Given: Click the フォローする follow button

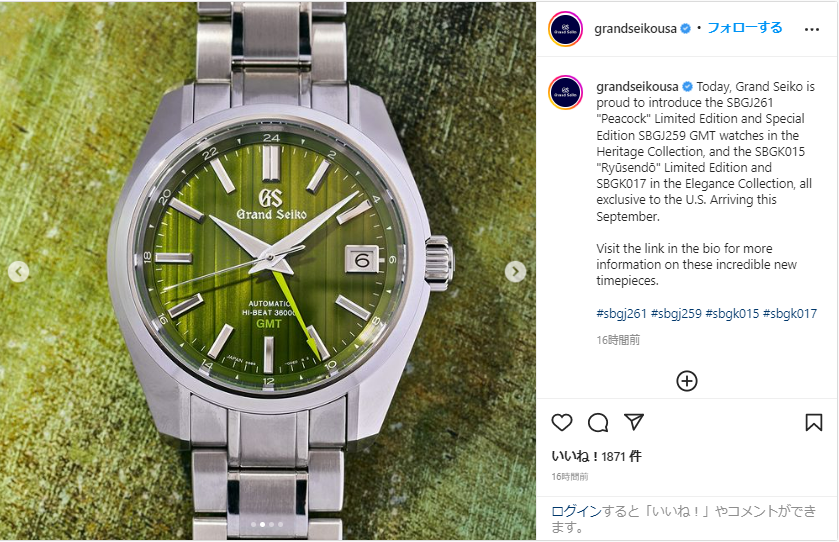Looking at the screenshot, I should tap(744, 28).
